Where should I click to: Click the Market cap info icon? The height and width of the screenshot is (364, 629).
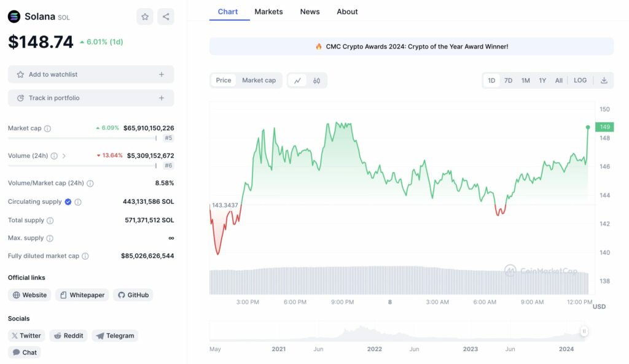(x=48, y=128)
